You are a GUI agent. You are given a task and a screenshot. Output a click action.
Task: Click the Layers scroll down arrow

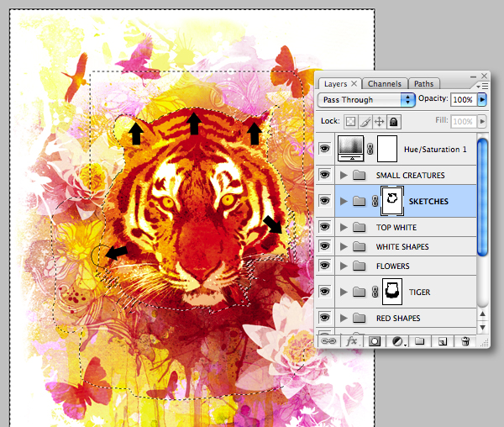(x=482, y=327)
